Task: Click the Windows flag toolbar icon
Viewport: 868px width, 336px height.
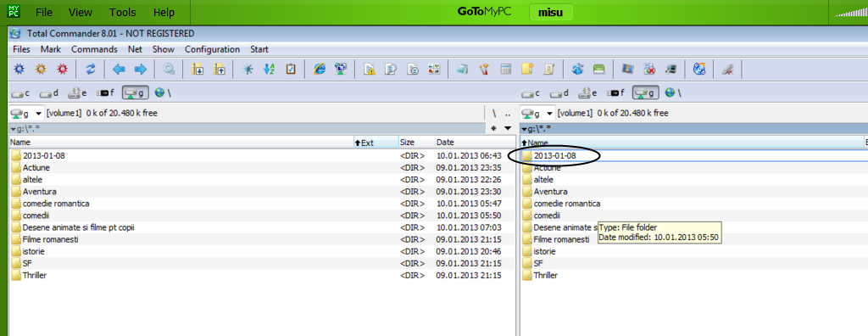Action: pyautogui.click(x=627, y=70)
